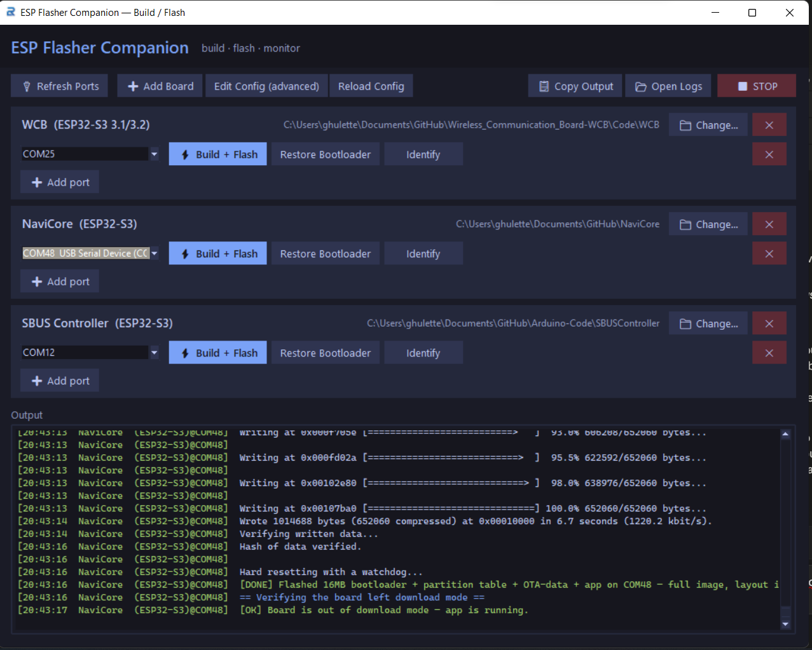
Task: Add port to the WCB board
Action: tap(60, 182)
